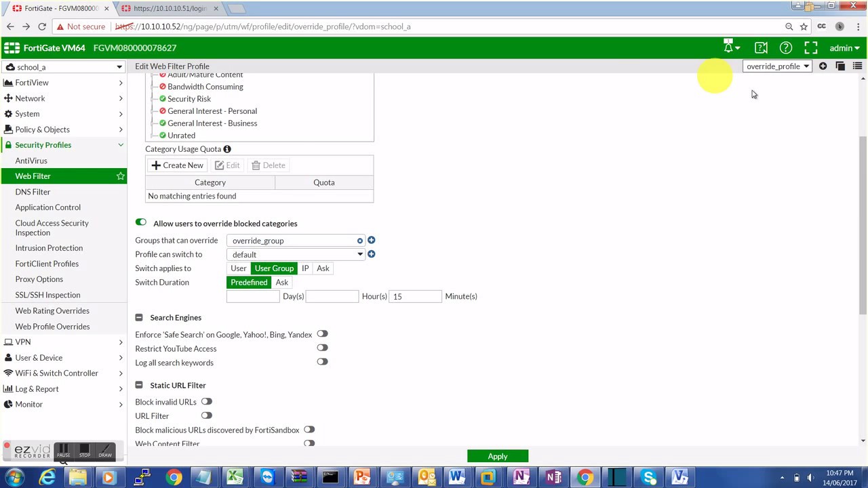Go back in browser
868x488 pixels.
point(9,26)
